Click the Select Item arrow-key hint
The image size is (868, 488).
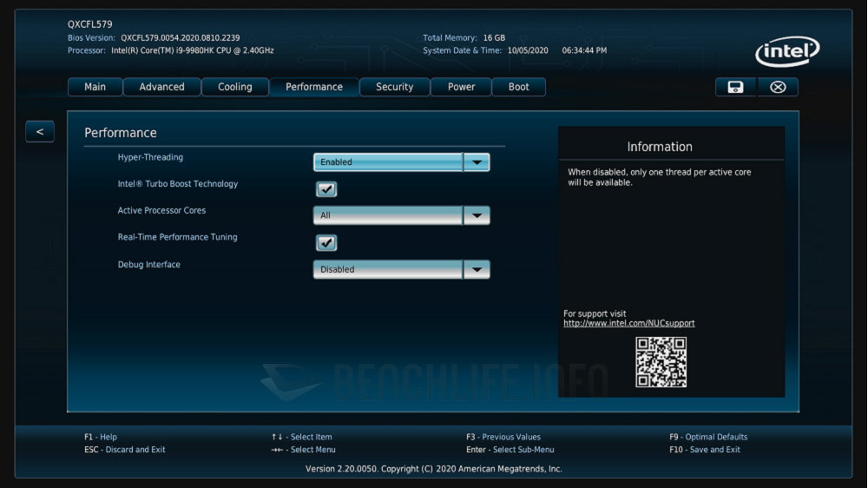click(x=302, y=437)
